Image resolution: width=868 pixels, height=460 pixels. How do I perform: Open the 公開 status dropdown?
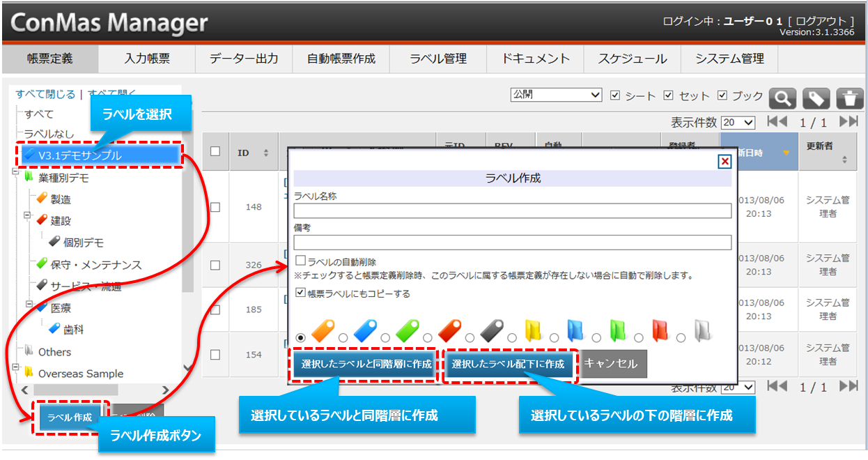pyautogui.click(x=556, y=95)
